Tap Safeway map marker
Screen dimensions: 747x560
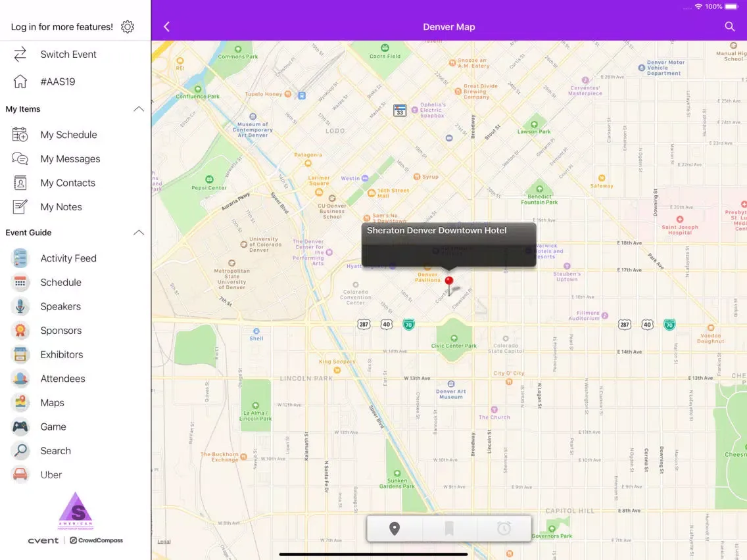(602, 178)
